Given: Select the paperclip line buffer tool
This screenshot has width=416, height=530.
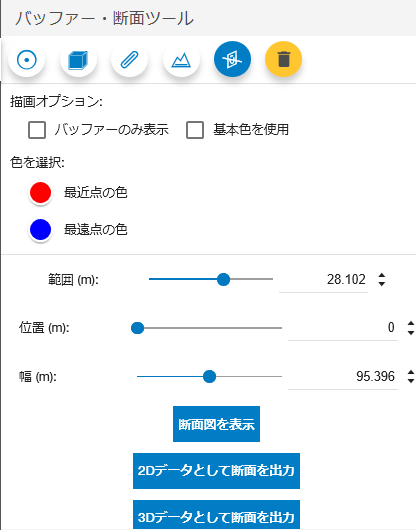Looking at the screenshot, I should (130, 59).
